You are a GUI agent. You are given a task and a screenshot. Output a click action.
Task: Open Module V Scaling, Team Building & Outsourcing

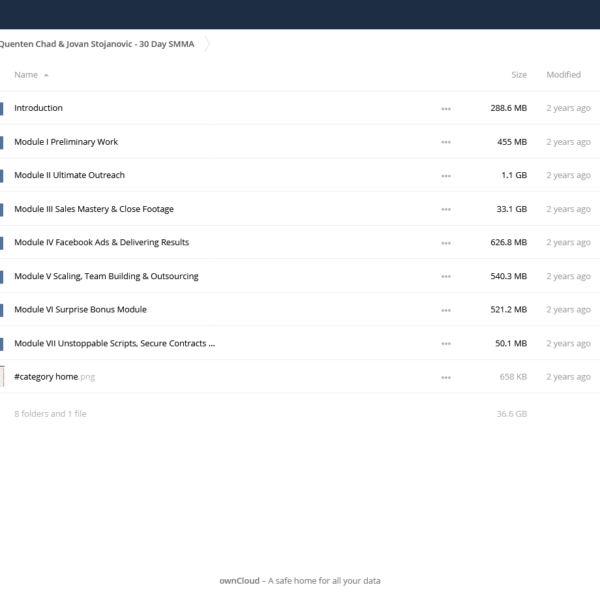click(106, 276)
